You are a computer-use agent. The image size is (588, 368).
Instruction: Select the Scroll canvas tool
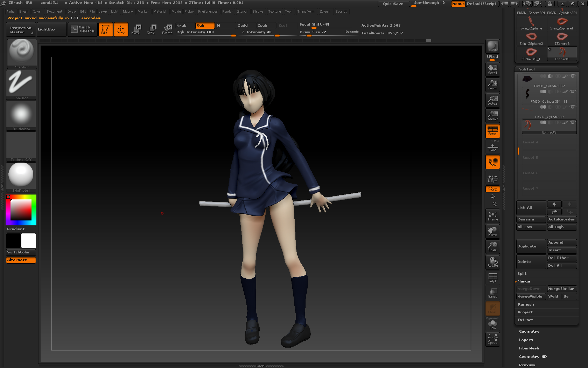pos(492,69)
